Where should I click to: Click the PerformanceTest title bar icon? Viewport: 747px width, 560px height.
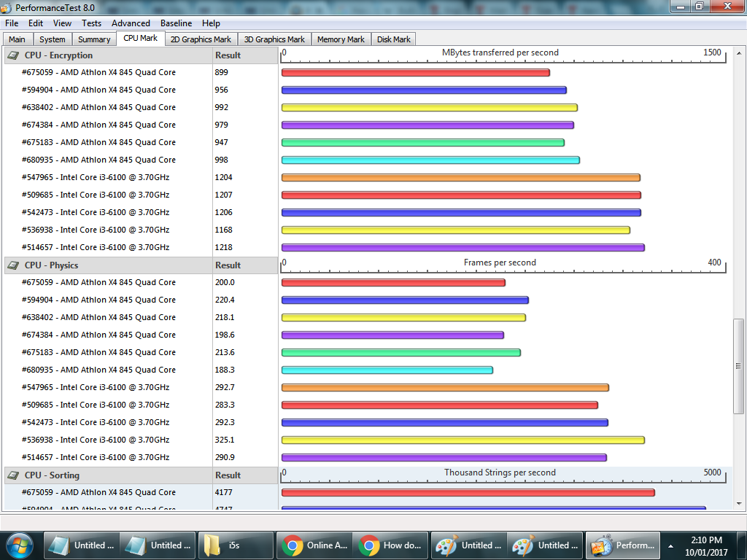[6, 7]
